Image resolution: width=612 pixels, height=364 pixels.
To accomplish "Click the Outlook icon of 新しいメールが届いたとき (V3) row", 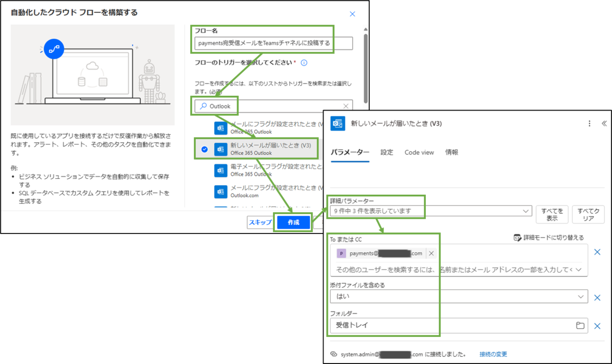I will 220,149.
